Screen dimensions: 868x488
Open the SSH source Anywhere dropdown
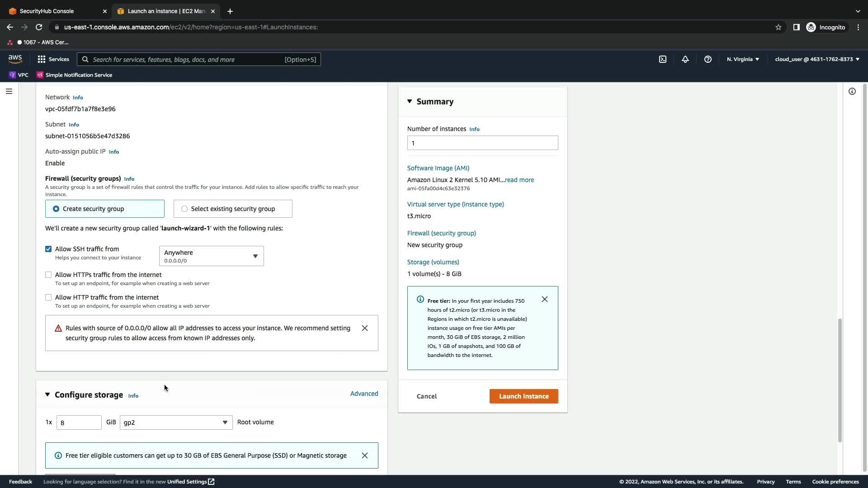click(x=211, y=256)
